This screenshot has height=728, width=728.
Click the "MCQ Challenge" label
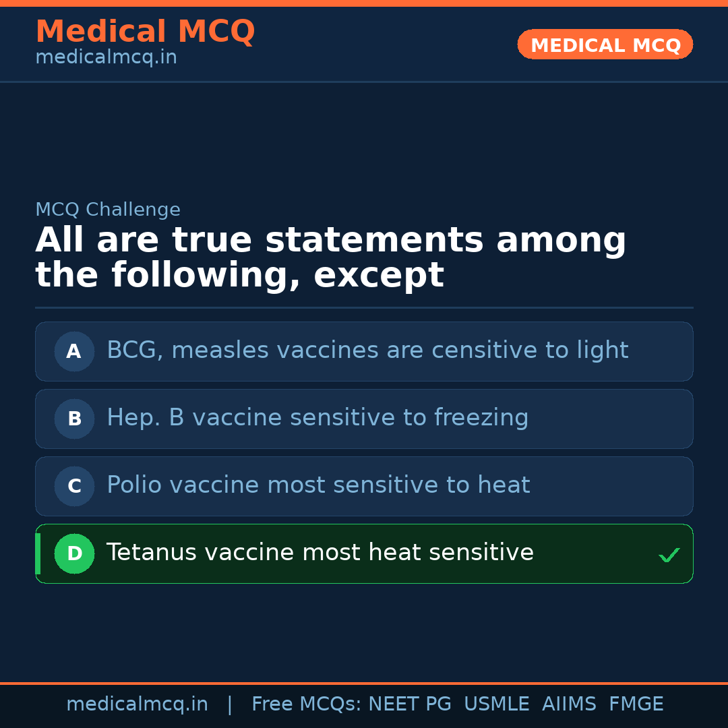108,210
